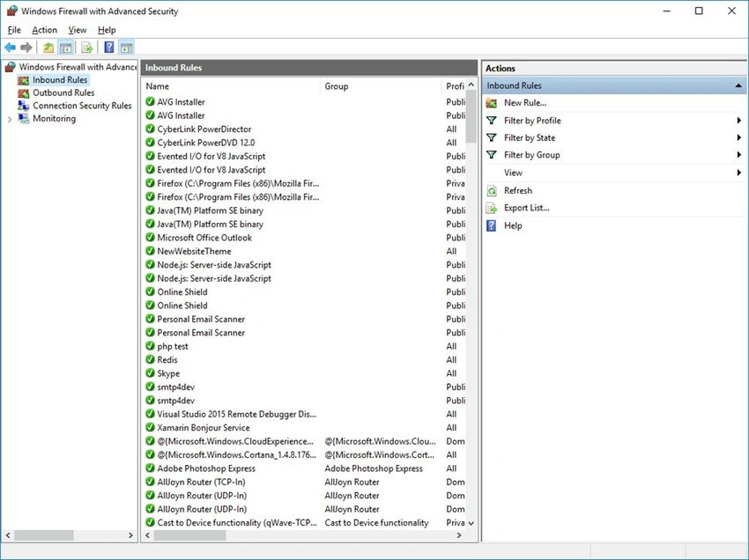Viewport: 749px width, 560px height.
Task: Click the root firewall tree node icon
Action: click(x=10, y=67)
